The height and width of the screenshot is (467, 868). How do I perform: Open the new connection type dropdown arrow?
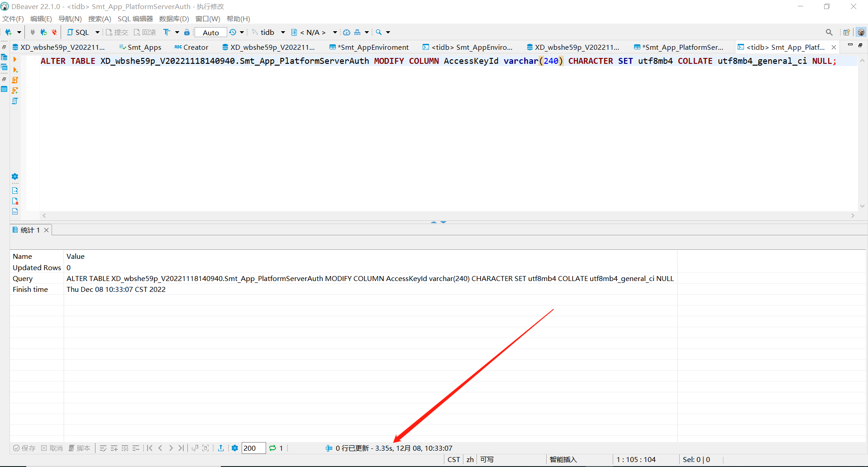(x=19, y=32)
